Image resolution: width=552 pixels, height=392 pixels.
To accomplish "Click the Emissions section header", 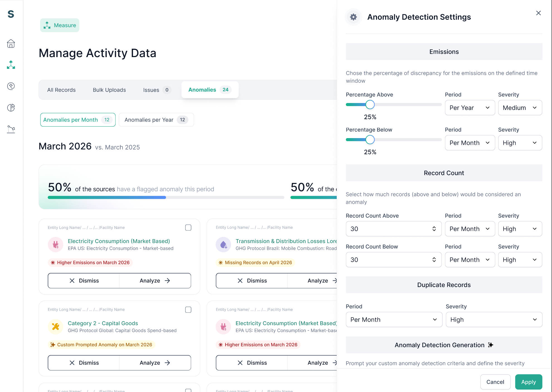I will click(x=444, y=52).
